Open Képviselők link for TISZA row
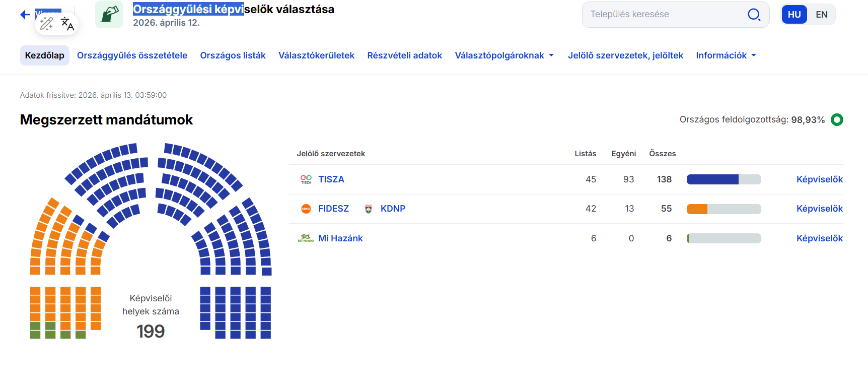The width and height of the screenshot is (868, 391). coord(819,179)
